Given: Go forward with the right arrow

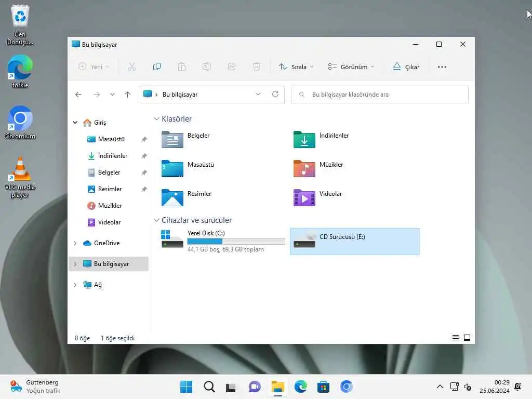Looking at the screenshot, I should pos(97,95).
